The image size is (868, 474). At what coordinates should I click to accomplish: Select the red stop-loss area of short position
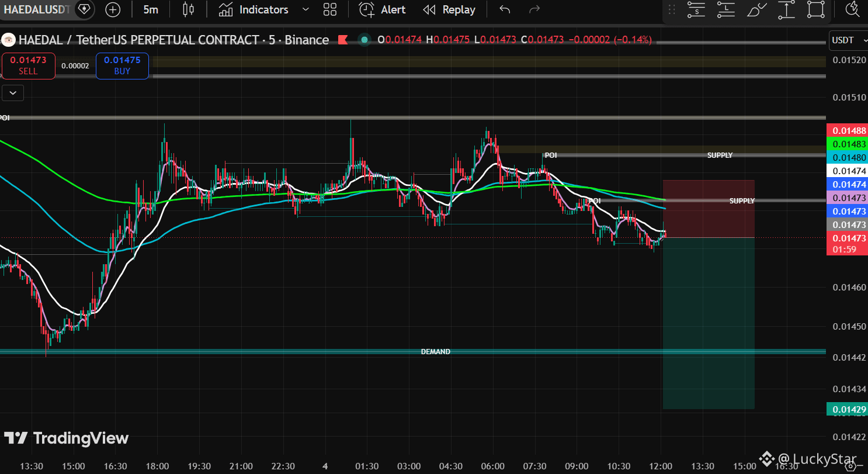tap(709, 209)
